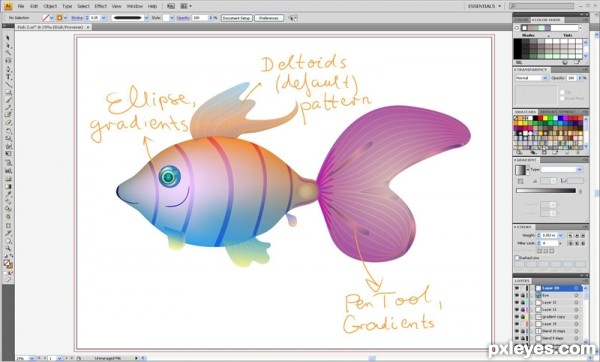Select the Magic Wand tool
This screenshot has height=362, width=600.
pyautogui.click(x=8, y=53)
